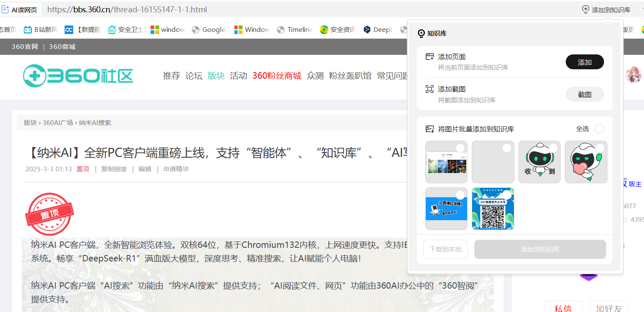The width and height of the screenshot is (644, 312).
Task: Open the 论坛 navigation tab
Action: pos(194,76)
